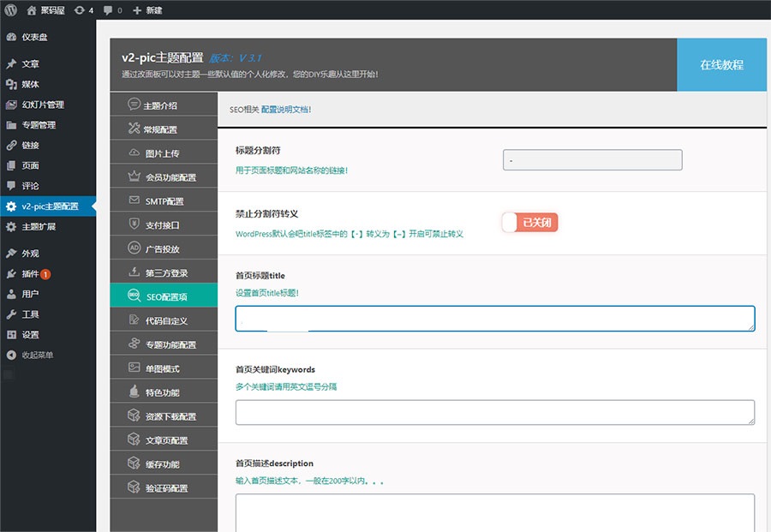Click the 首页关键词keywords text area
771x532 pixels.
[x=495, y=412]
